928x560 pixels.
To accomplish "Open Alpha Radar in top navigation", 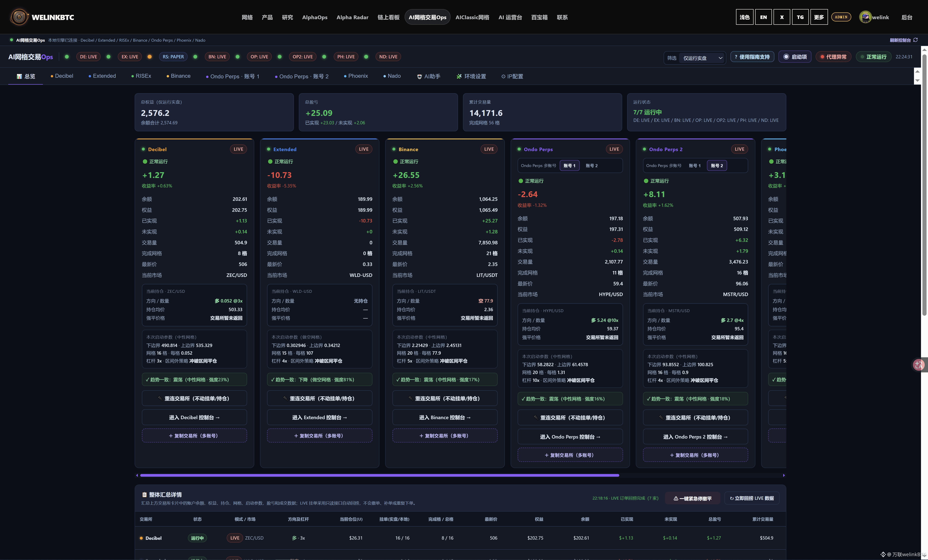I will point(352,17).
